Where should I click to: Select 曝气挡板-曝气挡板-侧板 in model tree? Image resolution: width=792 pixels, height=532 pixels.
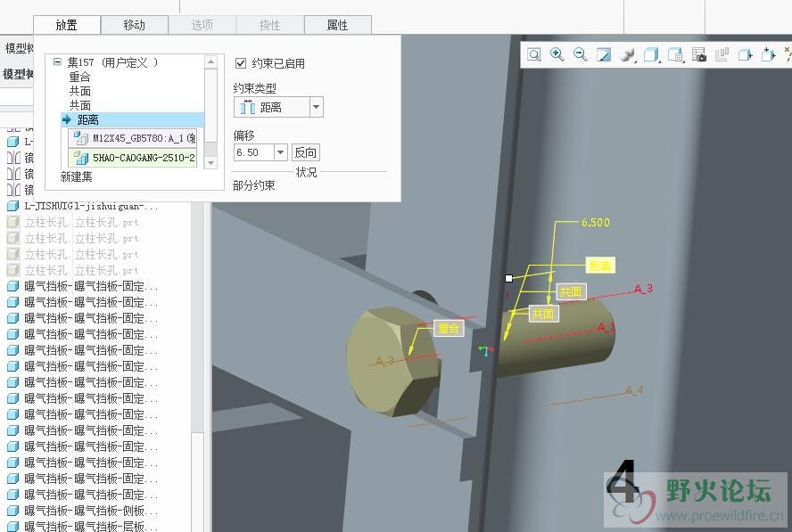pyautogui.click(x=91, y=511)
